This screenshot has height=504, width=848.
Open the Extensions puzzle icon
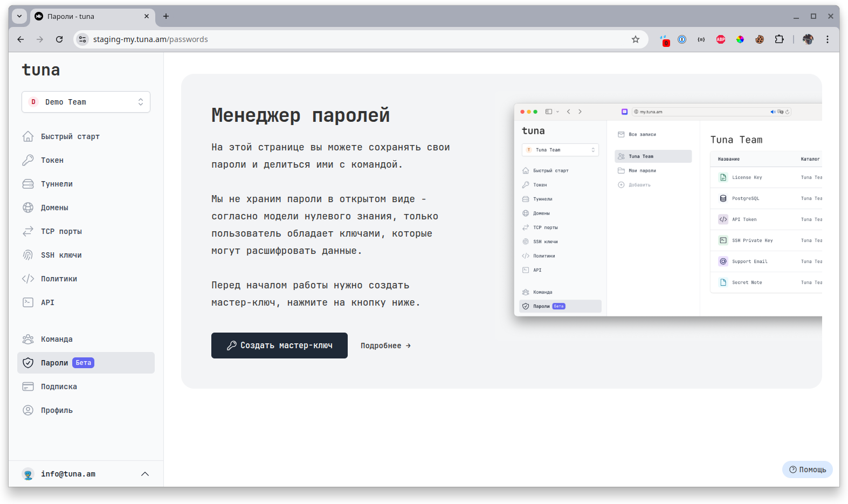[x=779, y=39]
